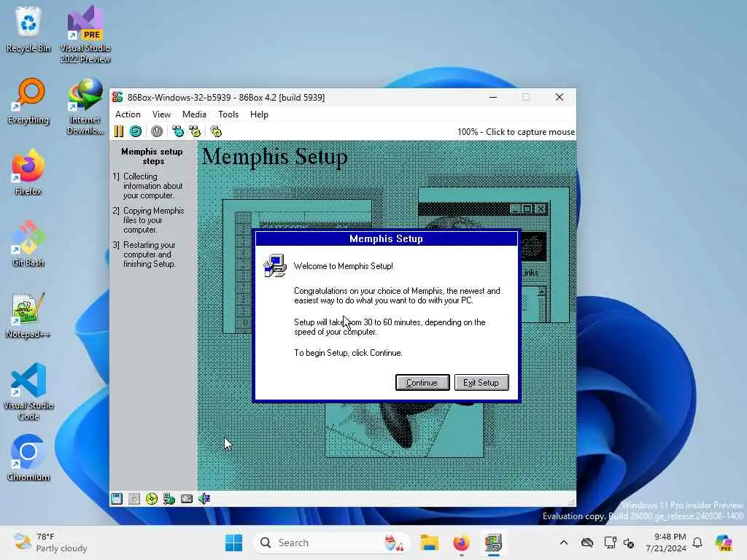The height and width of the screenshot is (560, 747).
Task: Select the Firefox desktop icon
Action: tap(28, 172)
